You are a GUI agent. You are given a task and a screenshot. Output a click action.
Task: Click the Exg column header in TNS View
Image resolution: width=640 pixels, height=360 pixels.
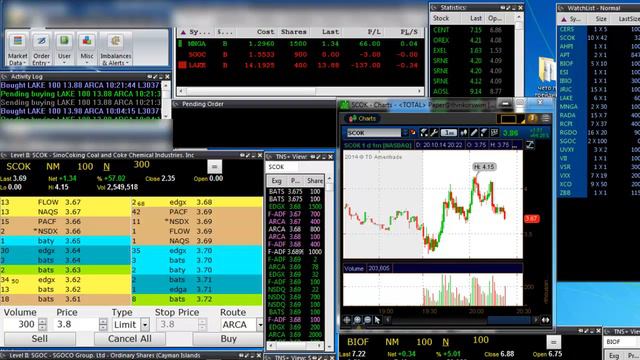276,180
